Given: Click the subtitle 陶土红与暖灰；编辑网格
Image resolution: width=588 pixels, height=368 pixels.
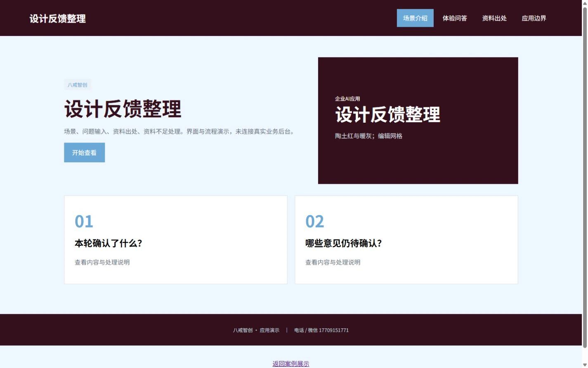Looking at the screenshot, I should [x=368, y=136].
